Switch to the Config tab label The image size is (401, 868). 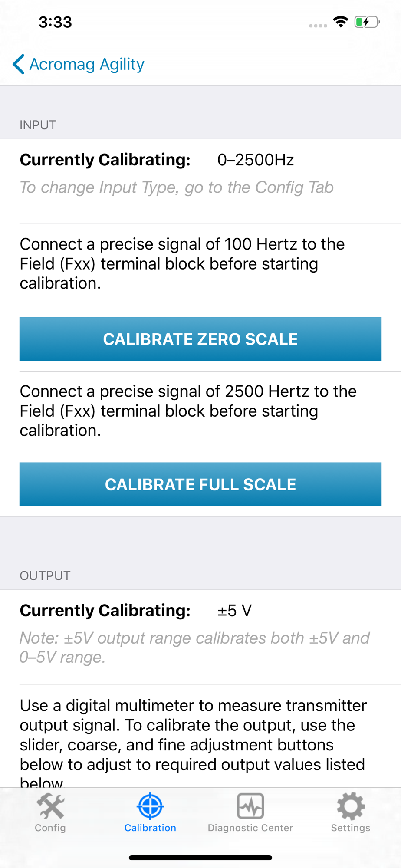click(50, 828)
